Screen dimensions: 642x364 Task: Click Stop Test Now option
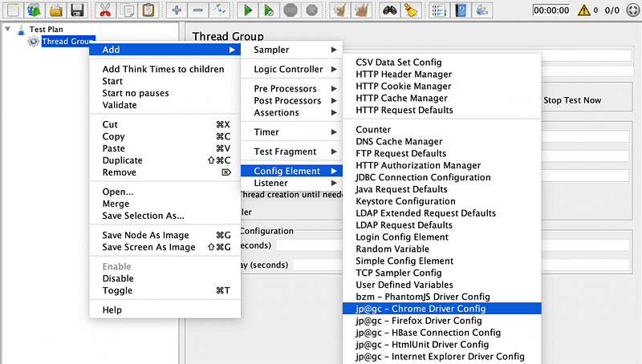point(572,100)
